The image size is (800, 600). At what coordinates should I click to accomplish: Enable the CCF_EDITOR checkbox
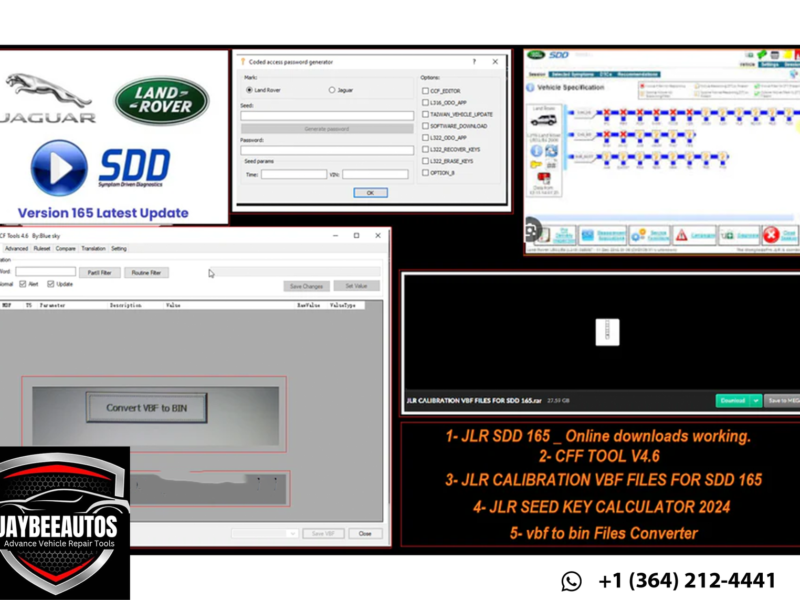coord(425,91)
